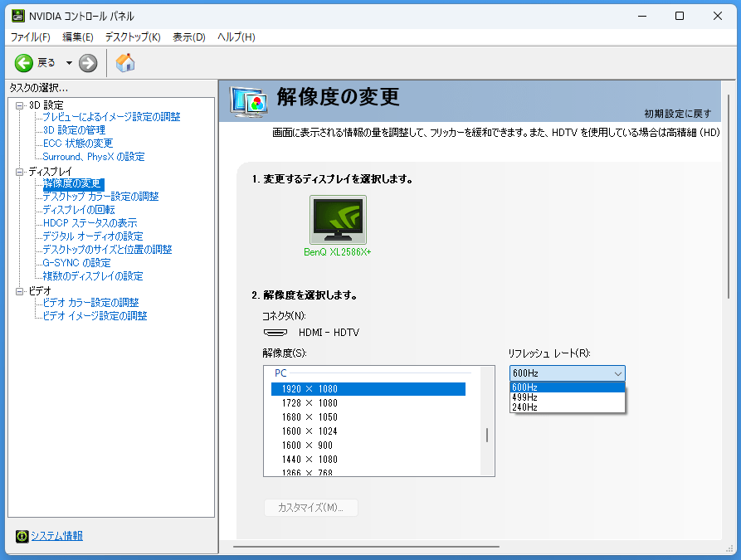The image size is (741, 560).
Task: Select resolution 1600 × 900
Action: pos(368,446)
